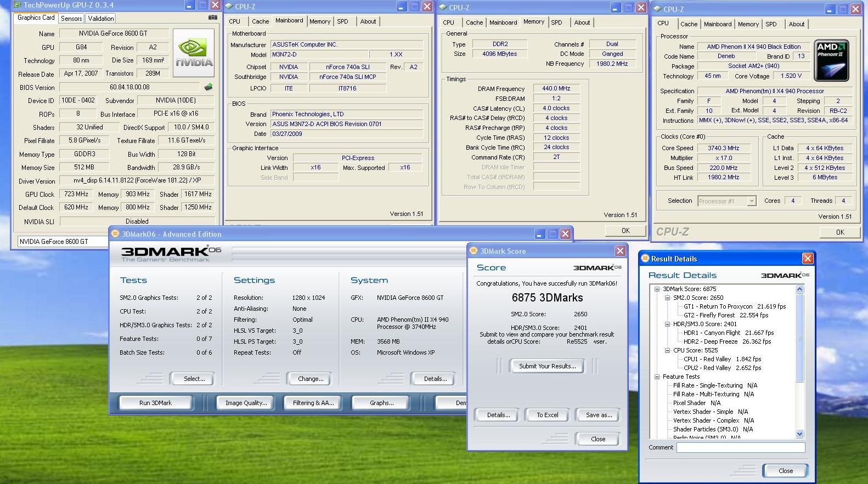868x484 pixels.
Task: Collapse the CPU Score: 5525 node
Action: [x=667, y=350]
